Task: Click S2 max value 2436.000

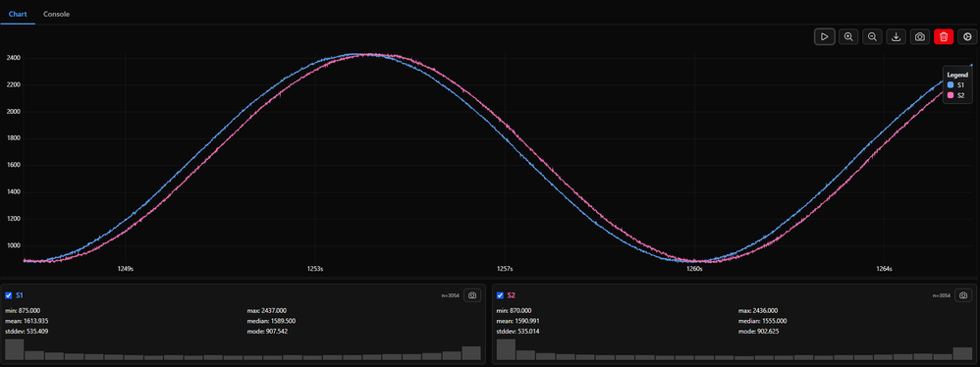Action: [x=766, y=310]
